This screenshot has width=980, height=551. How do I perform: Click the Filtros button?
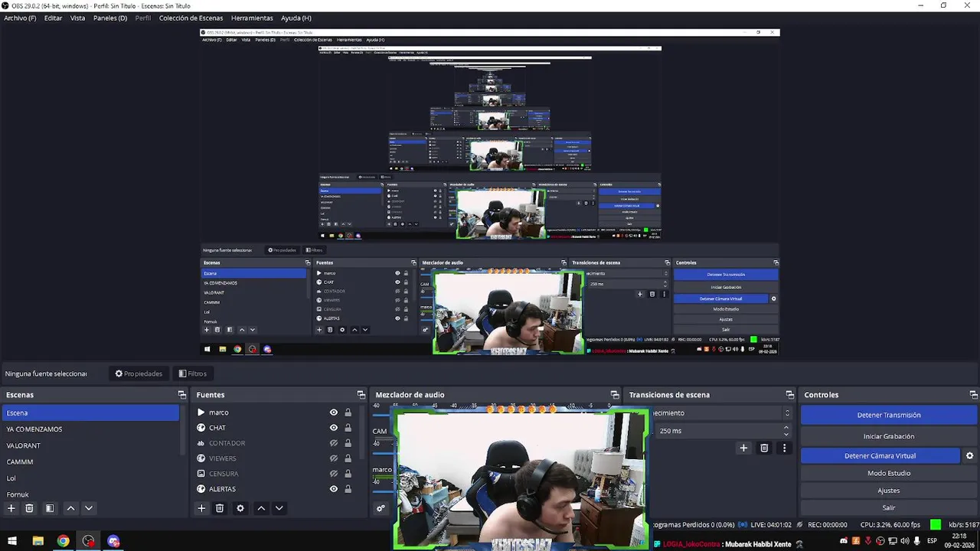pyautogui.click(x=192, y=373)
